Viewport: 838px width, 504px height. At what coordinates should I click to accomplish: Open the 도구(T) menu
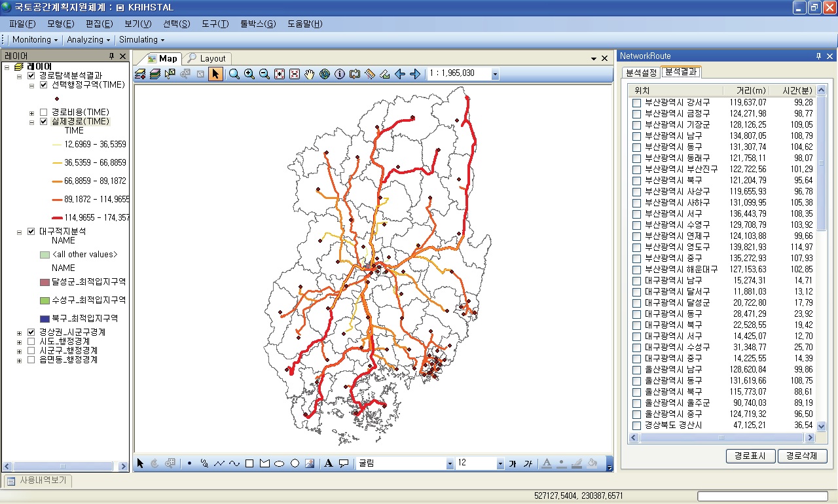215,24
